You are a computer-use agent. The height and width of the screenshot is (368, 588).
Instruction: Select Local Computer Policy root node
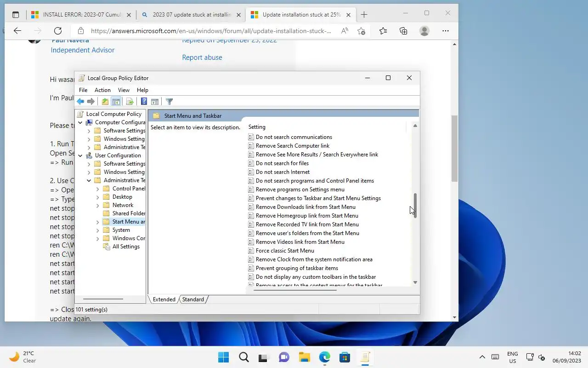113,114
